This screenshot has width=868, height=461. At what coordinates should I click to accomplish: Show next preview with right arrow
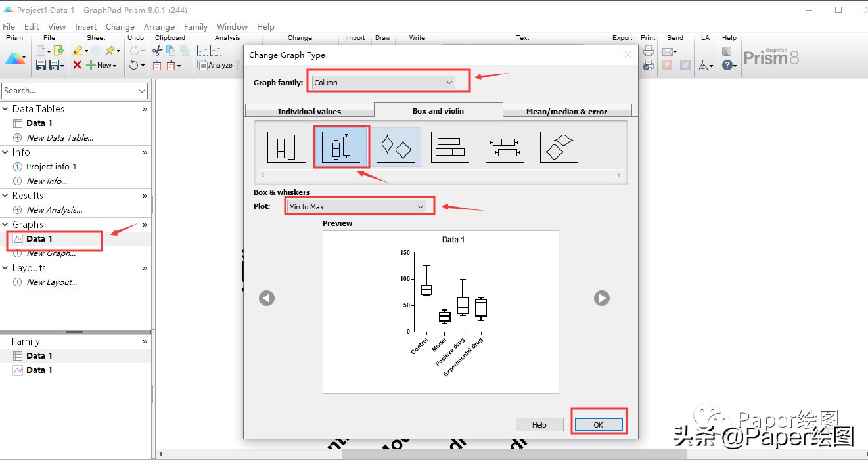602,298
